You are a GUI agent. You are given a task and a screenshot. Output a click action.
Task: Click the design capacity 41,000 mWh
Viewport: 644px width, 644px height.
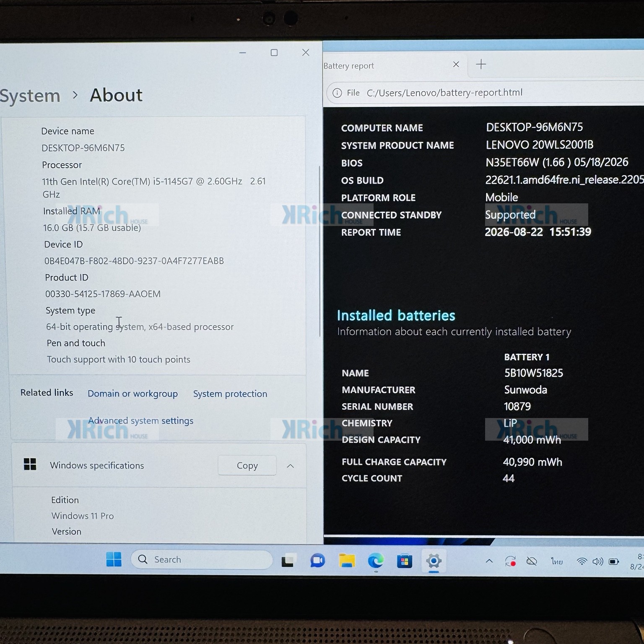point(532,440)
